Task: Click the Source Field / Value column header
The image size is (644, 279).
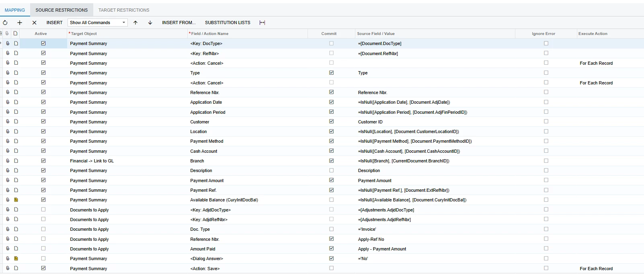Action: click(435, 33)
